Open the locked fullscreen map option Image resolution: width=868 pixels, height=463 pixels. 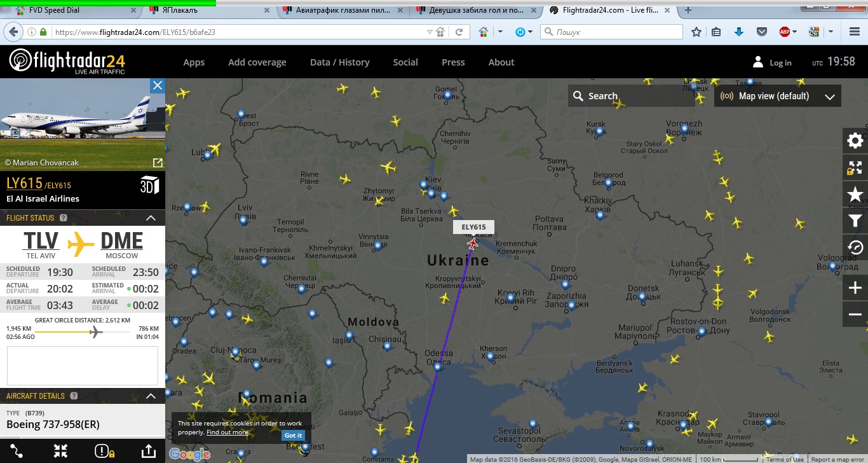[855, 168]
